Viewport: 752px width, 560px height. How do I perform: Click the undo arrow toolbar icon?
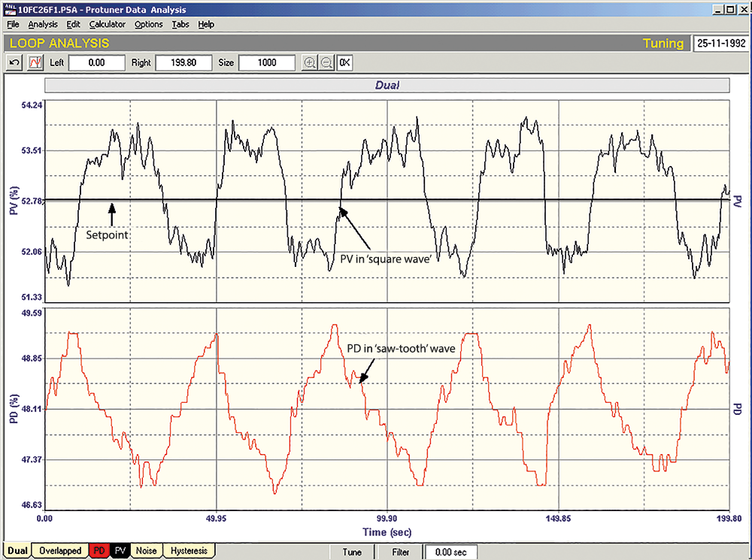coord(14,62)
